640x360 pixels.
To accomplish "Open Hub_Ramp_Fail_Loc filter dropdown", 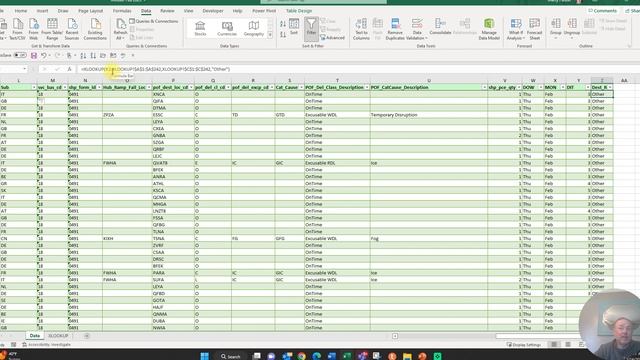I will click(x=149, y=87).
